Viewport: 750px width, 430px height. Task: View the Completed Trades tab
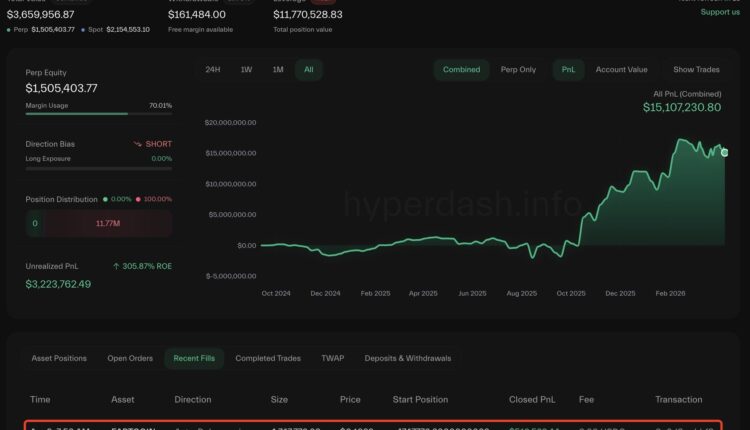pos(266,358)
